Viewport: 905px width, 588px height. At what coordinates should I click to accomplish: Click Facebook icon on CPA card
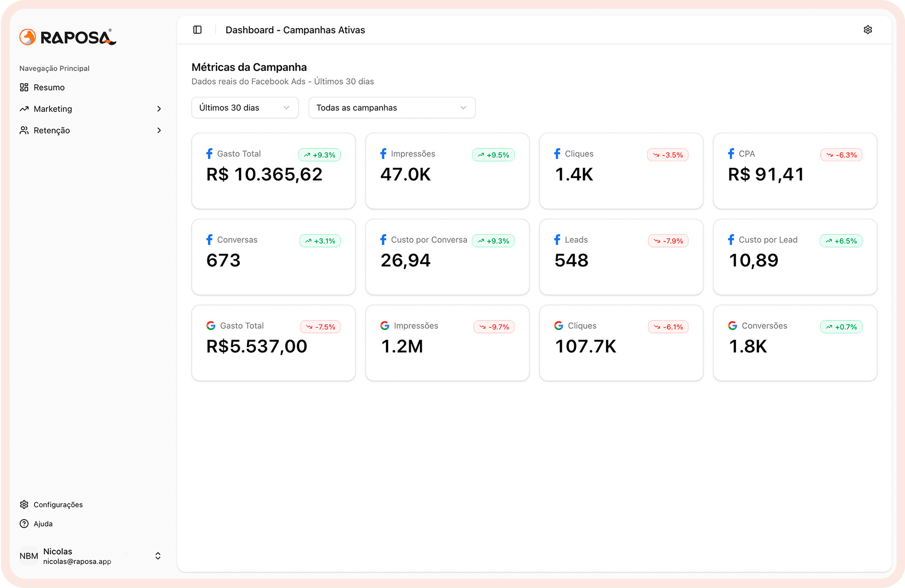(731, 154)
